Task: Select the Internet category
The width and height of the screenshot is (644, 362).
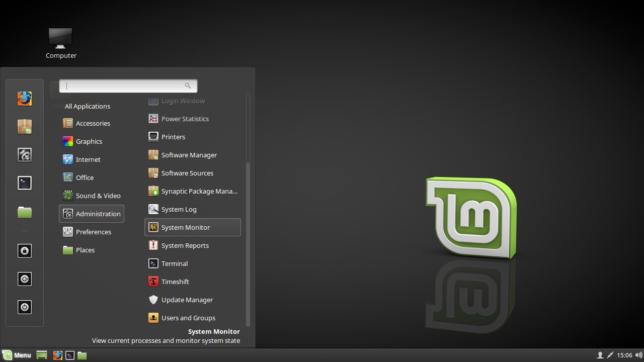Action: (92, 159)
